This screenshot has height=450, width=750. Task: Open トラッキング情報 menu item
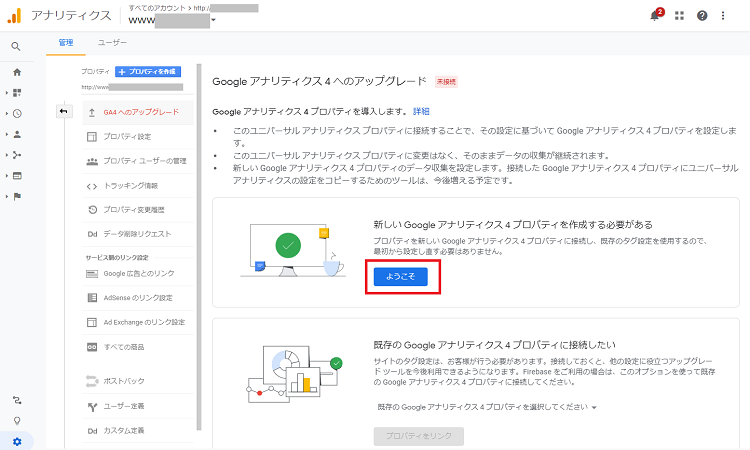click(x=138, y=186)
